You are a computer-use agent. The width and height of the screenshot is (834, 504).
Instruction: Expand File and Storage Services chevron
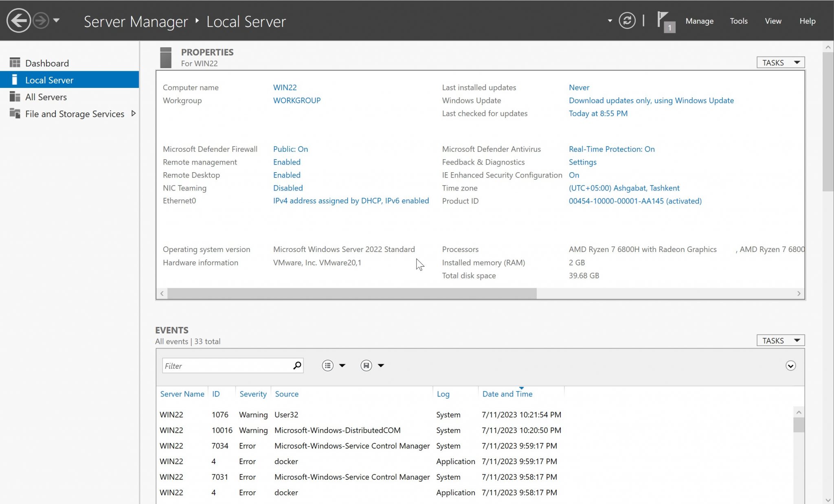(134, 114)
